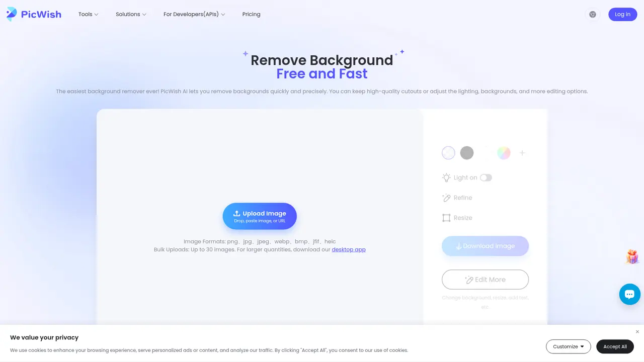Viewport: 644px width, 362px height.
Task: Select the Refine tool
Action: [457, 198]
